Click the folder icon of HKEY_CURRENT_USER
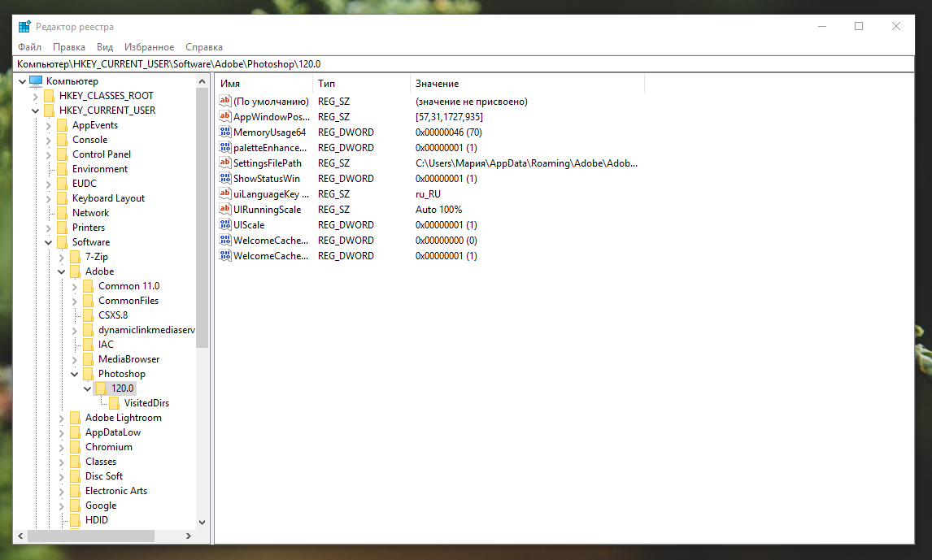 [50, 111]
